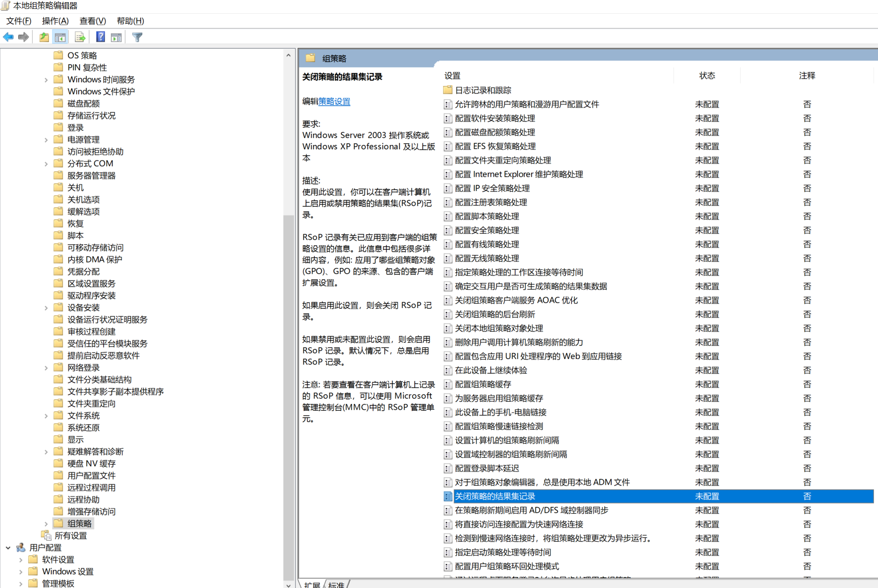Expand the Windows 时间服务 tree node
Viewport: 878px width, 588px height.
[x=46, y=80]
